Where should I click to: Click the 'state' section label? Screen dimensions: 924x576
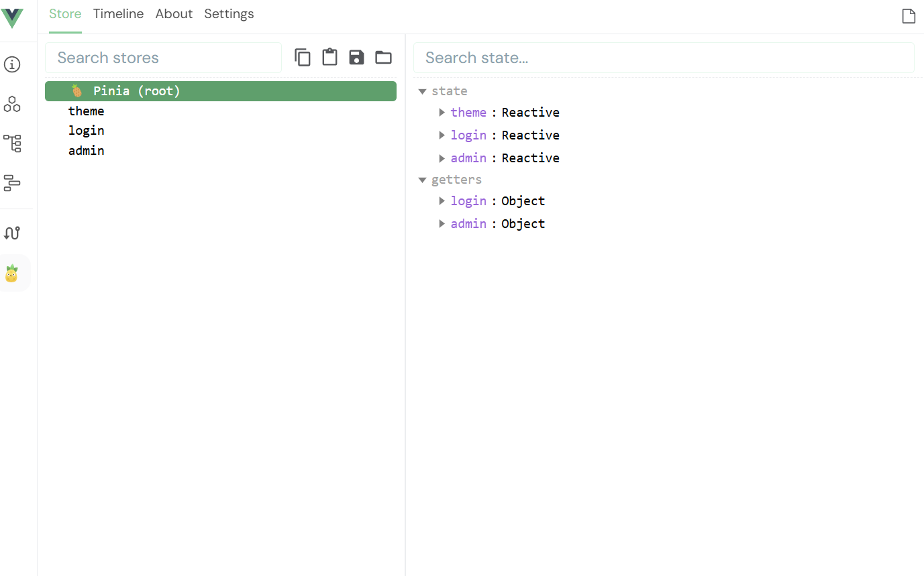tap(450, 91)
